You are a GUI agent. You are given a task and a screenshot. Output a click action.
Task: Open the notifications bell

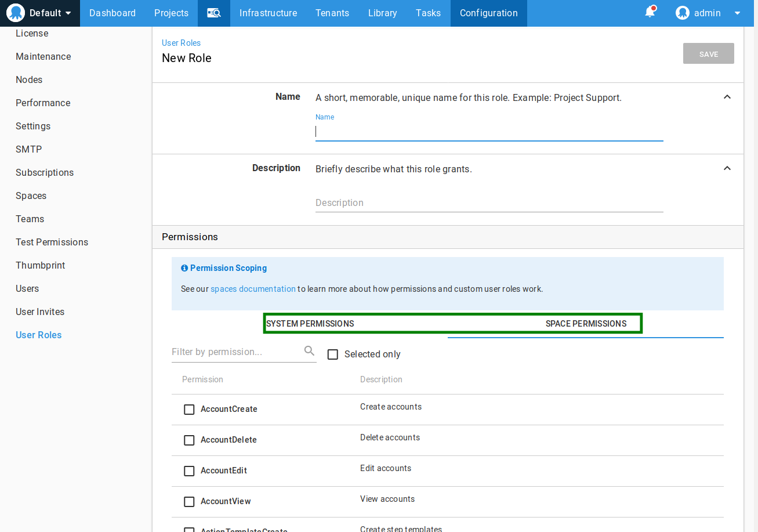pyautogui.click(x=650, y=12)
